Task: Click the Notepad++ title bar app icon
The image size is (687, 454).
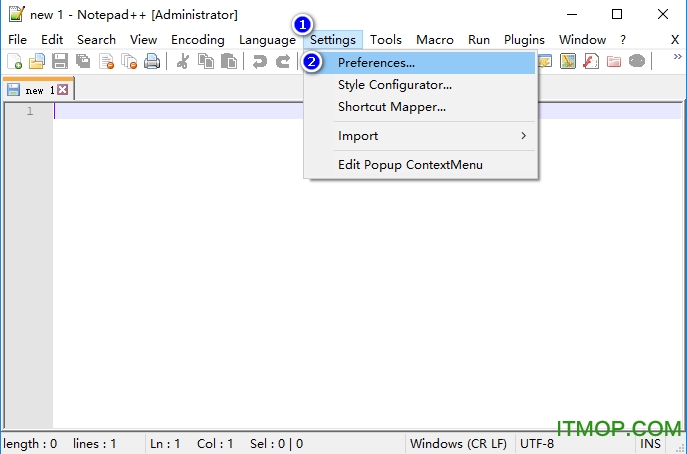Action: [17, 14]
